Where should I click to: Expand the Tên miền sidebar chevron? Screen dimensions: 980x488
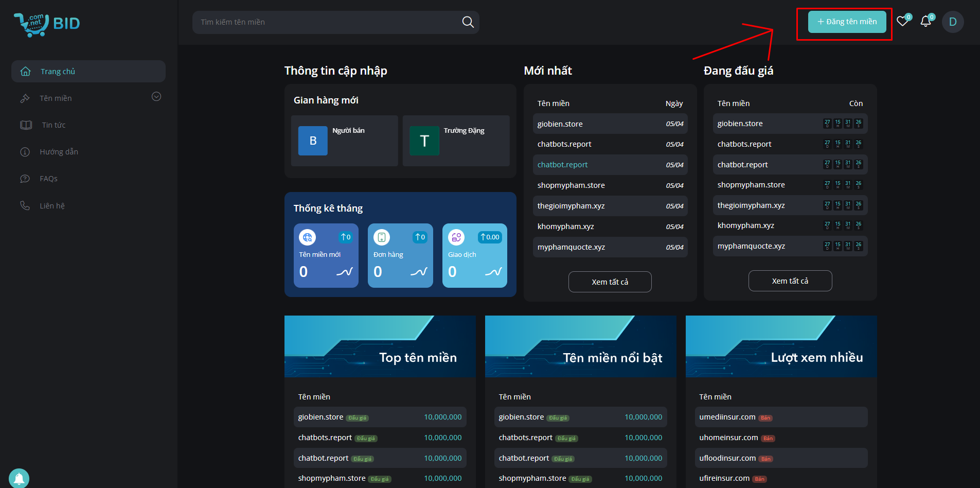[156, 97]
